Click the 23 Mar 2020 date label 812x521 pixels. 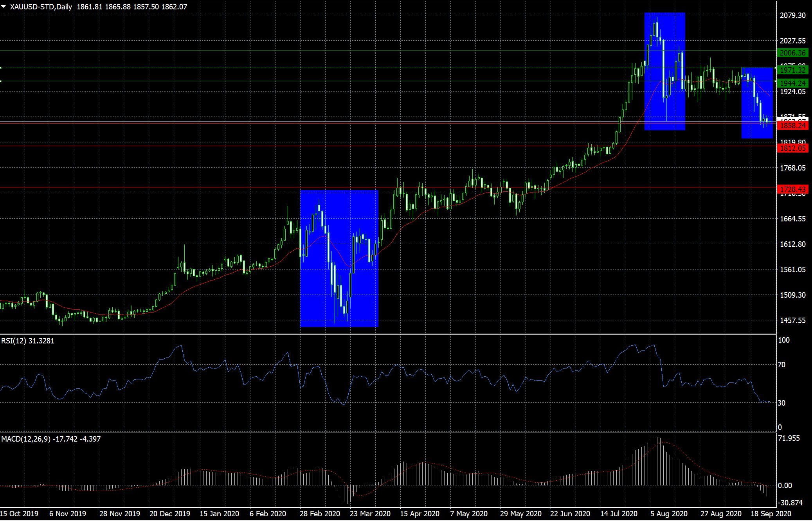[x=370, y=513]
